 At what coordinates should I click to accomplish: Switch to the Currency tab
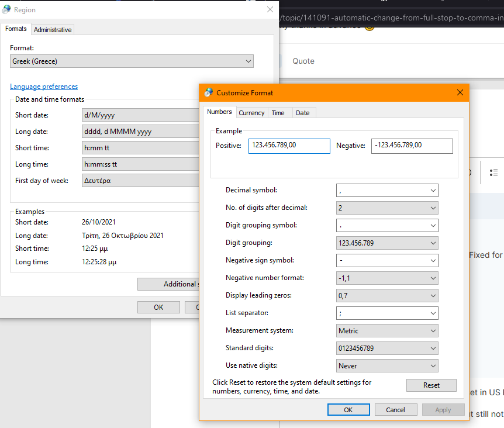(251, 113)
